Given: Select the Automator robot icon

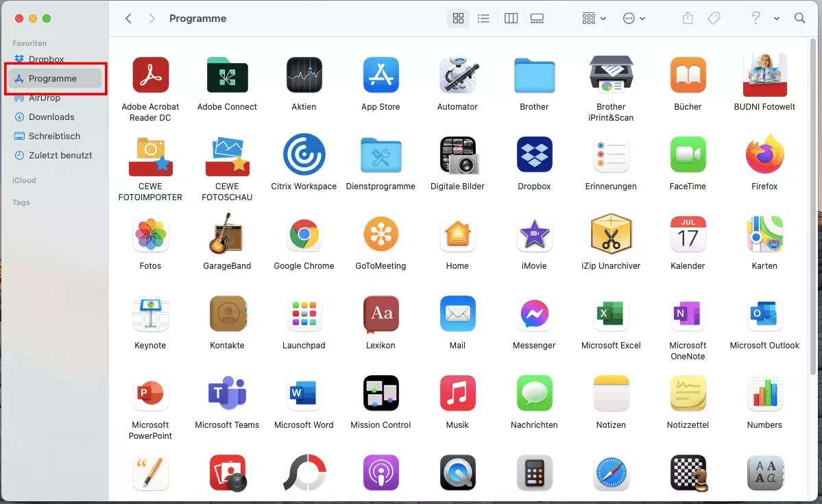Looking at the screenshot, I should pos(458,75).
